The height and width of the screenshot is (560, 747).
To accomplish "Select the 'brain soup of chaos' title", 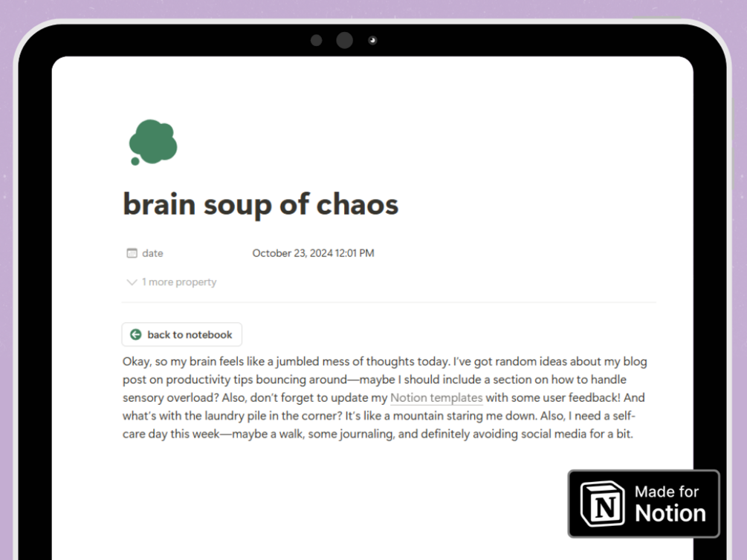I will pyautogui.click(x=261, y=204).
